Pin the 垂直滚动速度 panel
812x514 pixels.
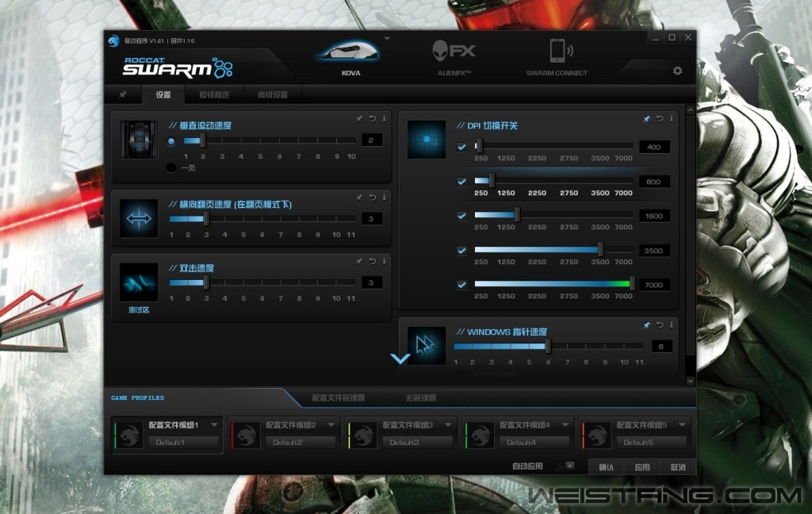(359, 119)
